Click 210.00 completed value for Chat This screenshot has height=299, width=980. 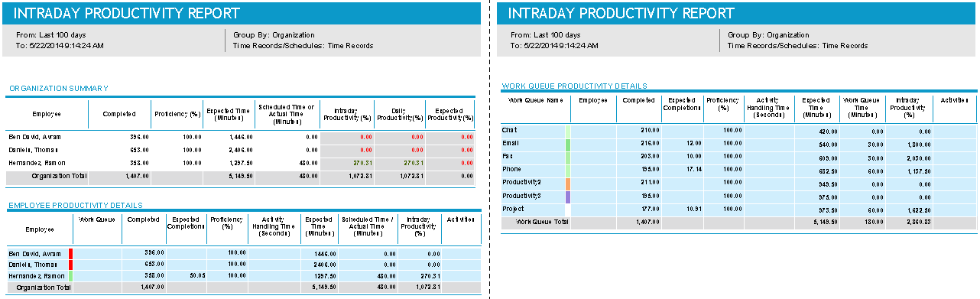point(650,131)
